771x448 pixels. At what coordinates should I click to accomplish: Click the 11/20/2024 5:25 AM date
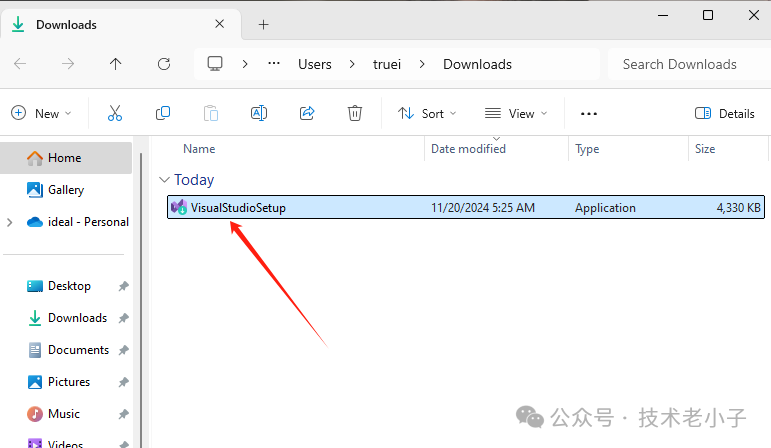tap(483, 208)
